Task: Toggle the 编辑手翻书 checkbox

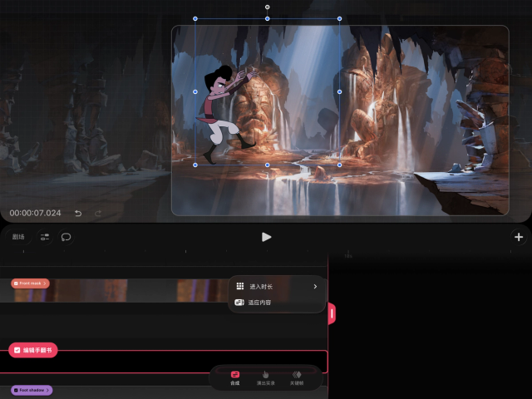Action: 17,350
